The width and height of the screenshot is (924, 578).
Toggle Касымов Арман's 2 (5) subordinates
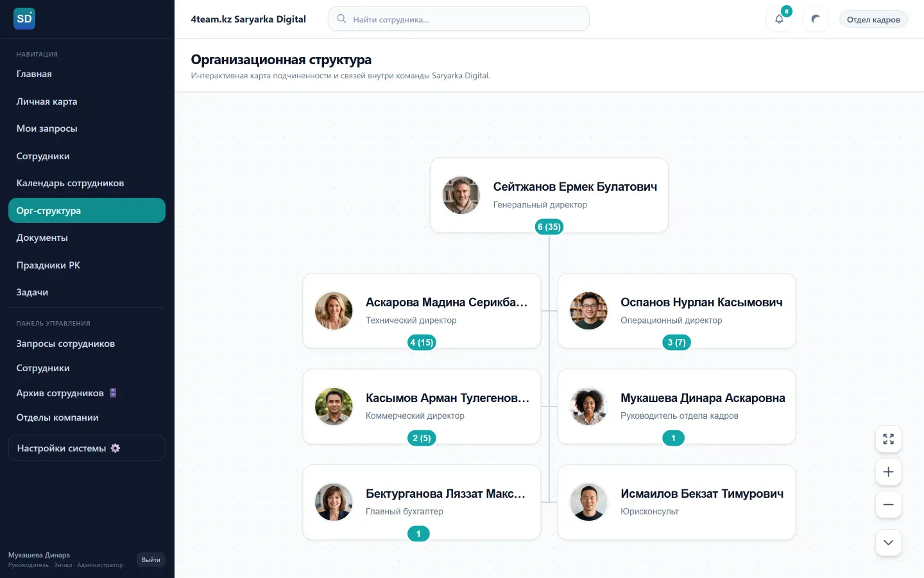[x=422, y=438]
